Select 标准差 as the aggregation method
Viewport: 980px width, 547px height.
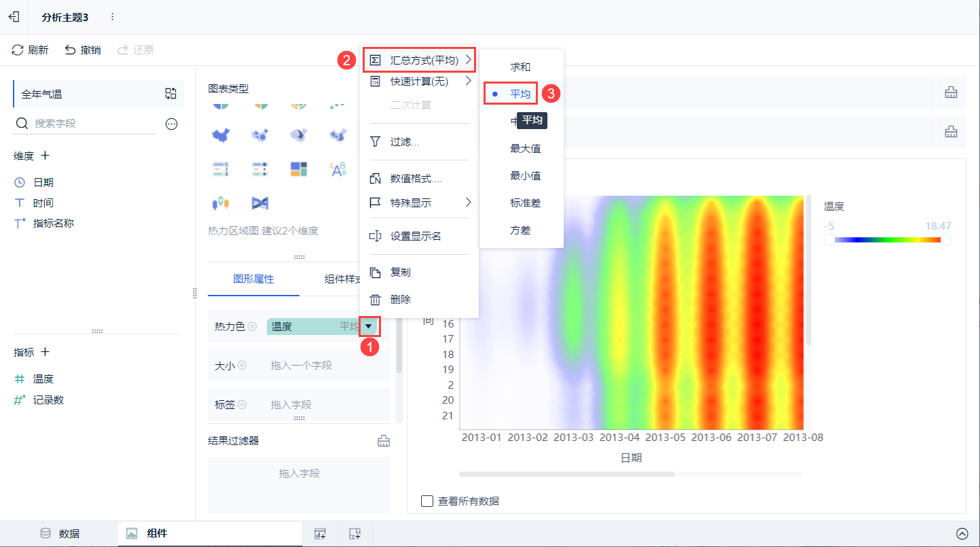pyautogui.click(x=526, y=203)
